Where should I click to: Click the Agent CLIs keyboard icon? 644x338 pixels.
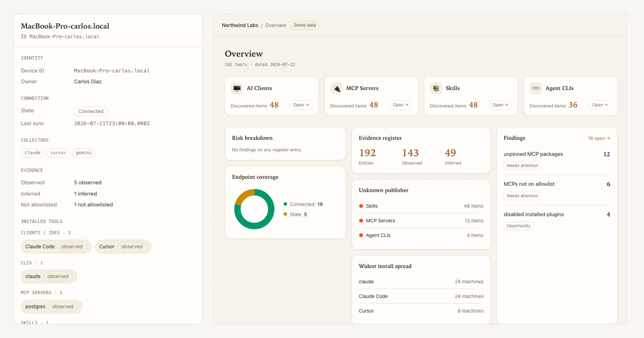tap(536, 88)
